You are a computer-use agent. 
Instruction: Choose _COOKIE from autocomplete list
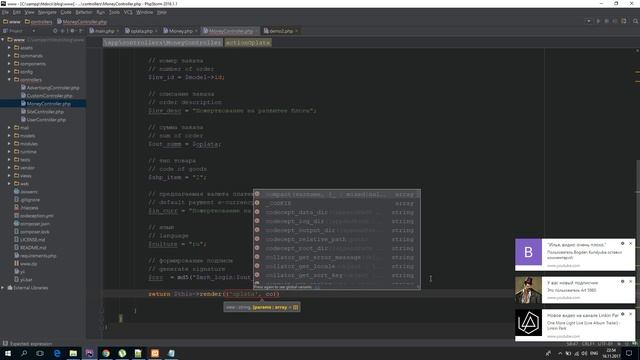point(337,203)
